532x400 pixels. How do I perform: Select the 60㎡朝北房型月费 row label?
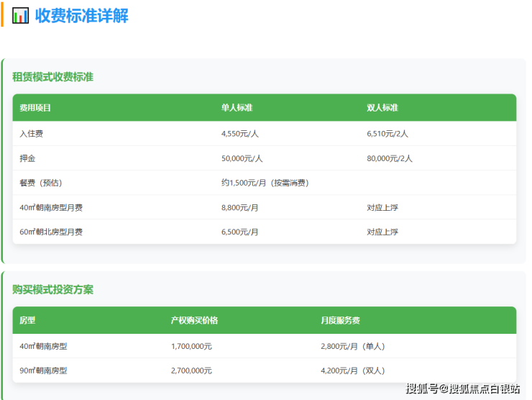51,232
